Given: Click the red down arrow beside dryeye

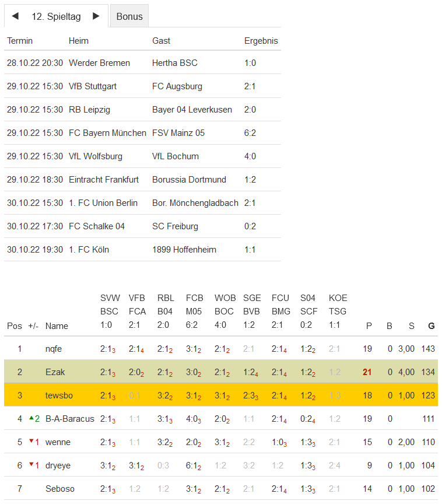Looking at the screenshot, I should pyautogui.click(x=30, y=465).
